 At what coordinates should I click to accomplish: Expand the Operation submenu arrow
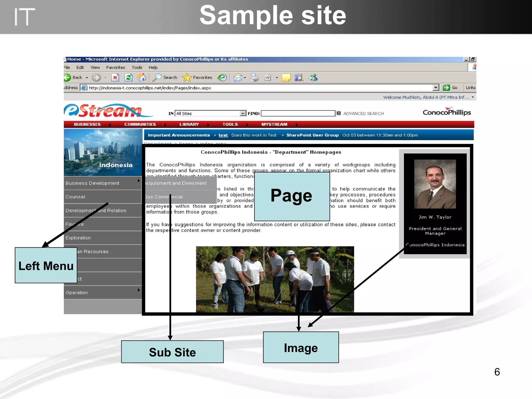139,290
